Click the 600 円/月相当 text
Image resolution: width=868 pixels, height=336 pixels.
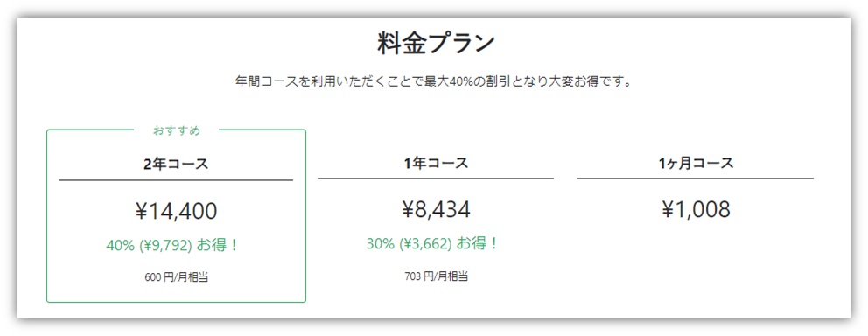point(176,277)
